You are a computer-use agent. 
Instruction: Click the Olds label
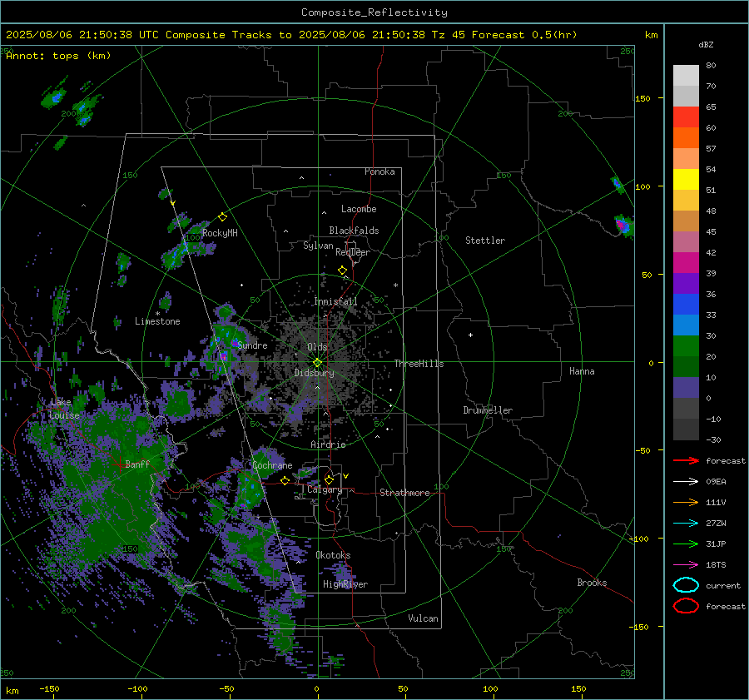click(x=317, y=347)
